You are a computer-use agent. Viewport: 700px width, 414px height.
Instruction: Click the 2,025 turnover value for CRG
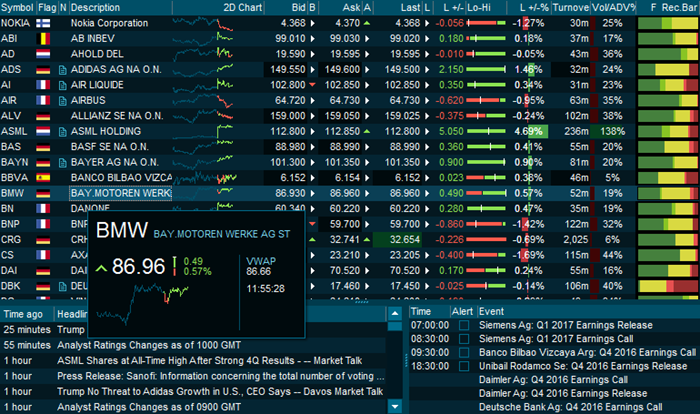575,240
